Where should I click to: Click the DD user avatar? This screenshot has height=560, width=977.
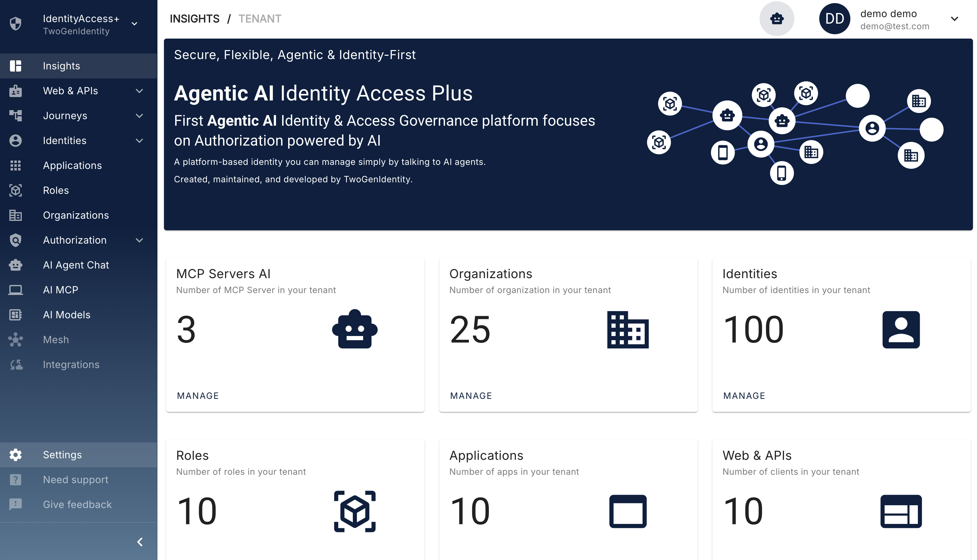coord(834,18)
